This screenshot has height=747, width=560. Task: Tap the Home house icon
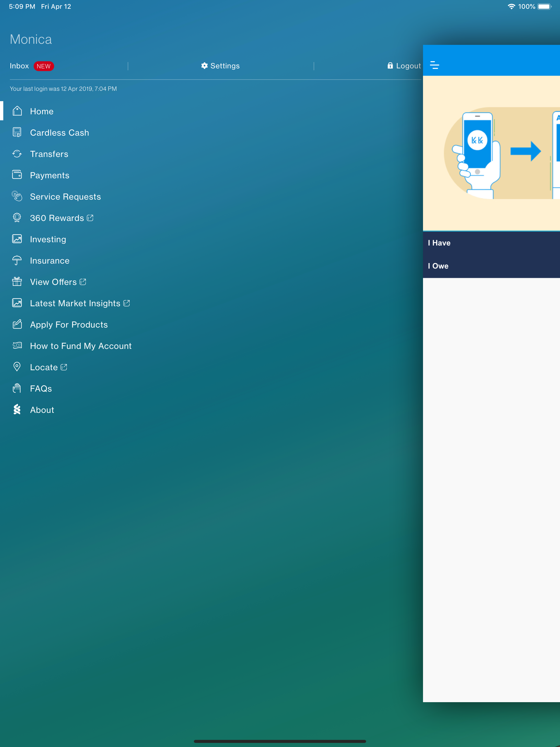coord(17,111)
